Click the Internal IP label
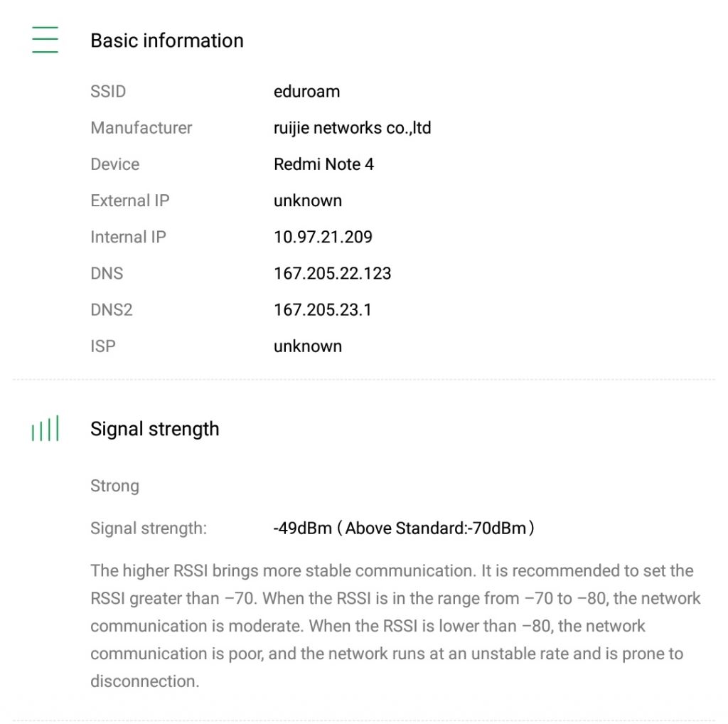The image size is (728, 724). tap(128, 237)
